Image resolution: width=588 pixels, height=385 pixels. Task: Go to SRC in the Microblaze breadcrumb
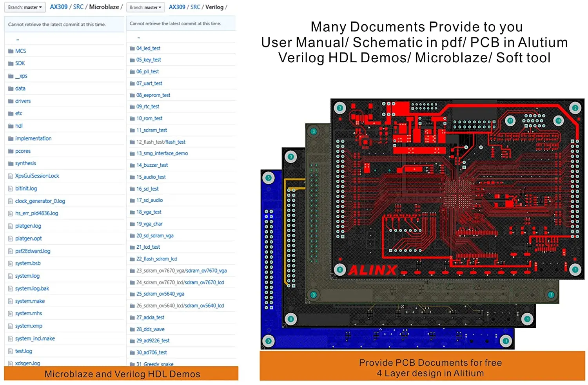(x=78, y=7)
